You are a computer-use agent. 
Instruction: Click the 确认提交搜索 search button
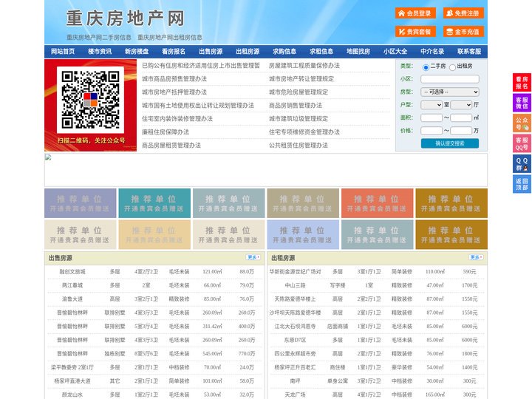pos(450,143)
